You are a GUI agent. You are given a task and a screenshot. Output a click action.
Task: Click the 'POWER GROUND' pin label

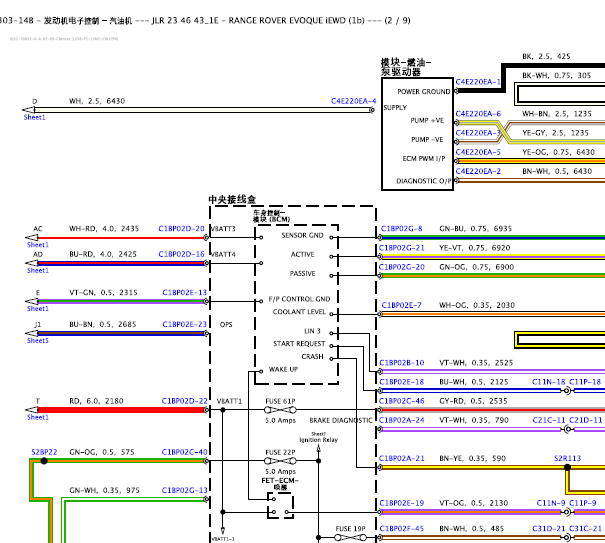tap(424, 91)
